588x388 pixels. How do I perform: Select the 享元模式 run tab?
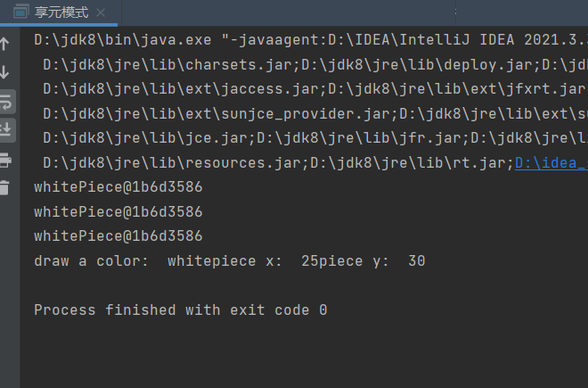61,12
